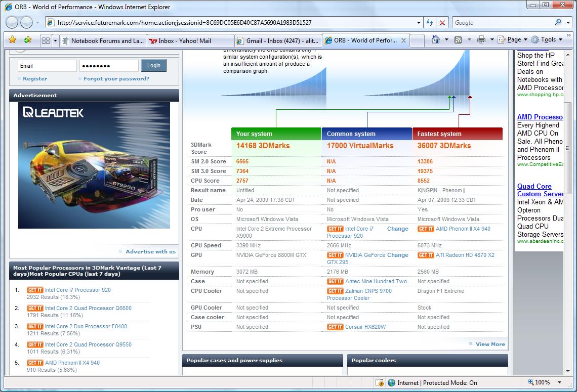Screen dimensions: 577x392
Task: Click the View More link
Action: (x=490, y=344)
